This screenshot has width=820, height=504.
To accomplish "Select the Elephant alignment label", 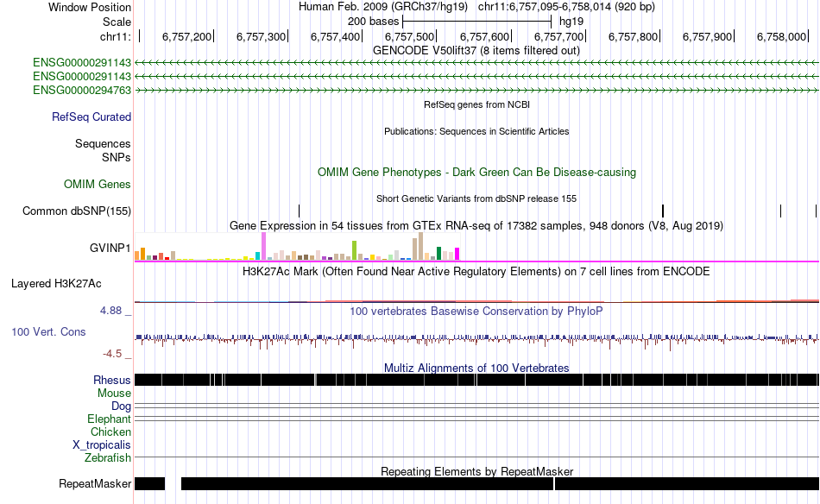I will point(110,419).
